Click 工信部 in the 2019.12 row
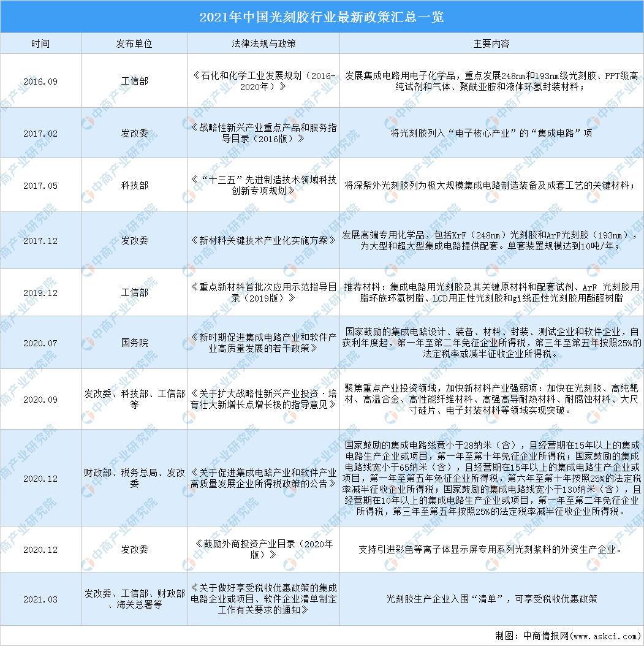 (134, 293)
